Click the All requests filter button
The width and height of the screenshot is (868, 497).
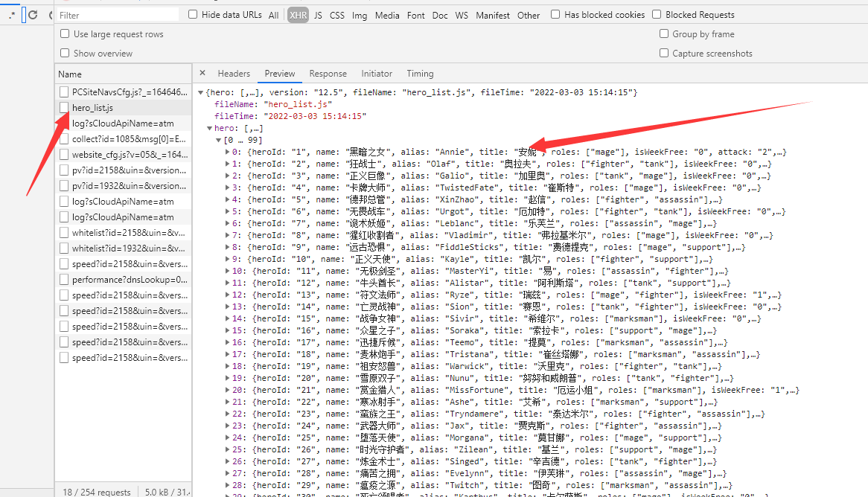(x=274, y=15)
